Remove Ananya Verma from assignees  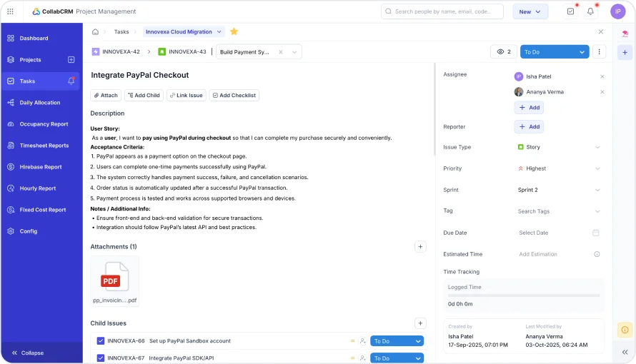pyautogui.click(x=602, y=92)
